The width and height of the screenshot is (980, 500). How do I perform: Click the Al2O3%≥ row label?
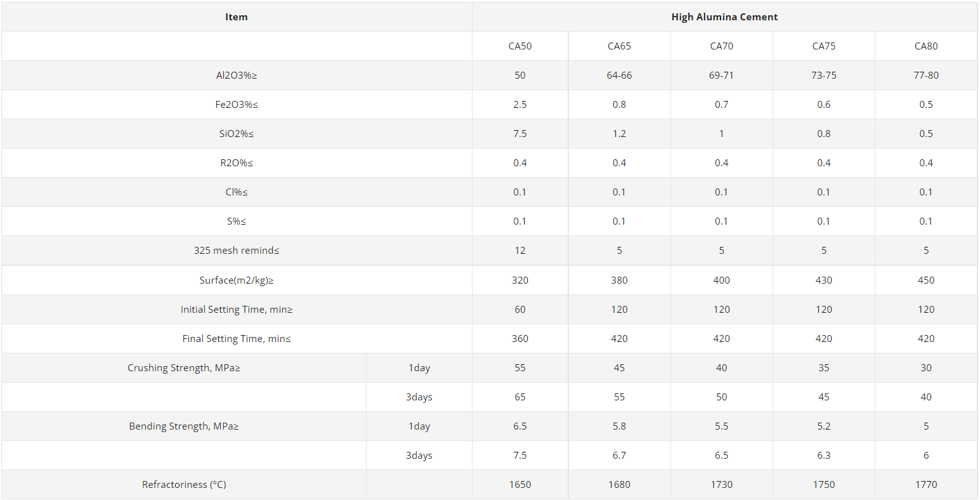[237, 76]
